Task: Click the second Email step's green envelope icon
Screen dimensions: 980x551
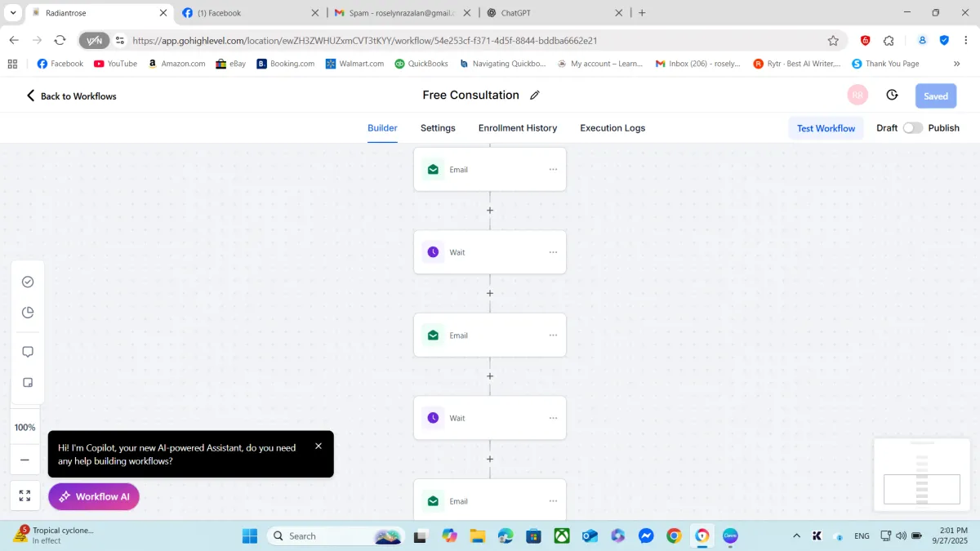Action: click(x=433, y=335)
